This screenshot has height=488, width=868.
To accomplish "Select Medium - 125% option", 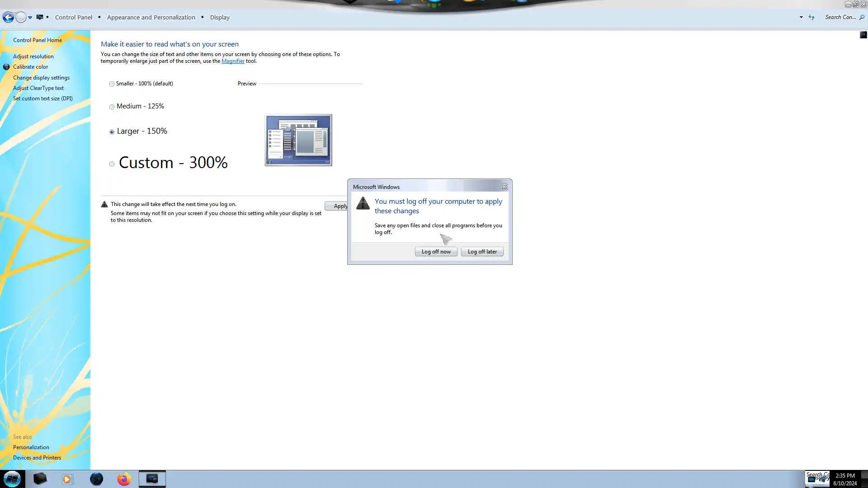I will [112, 107].
